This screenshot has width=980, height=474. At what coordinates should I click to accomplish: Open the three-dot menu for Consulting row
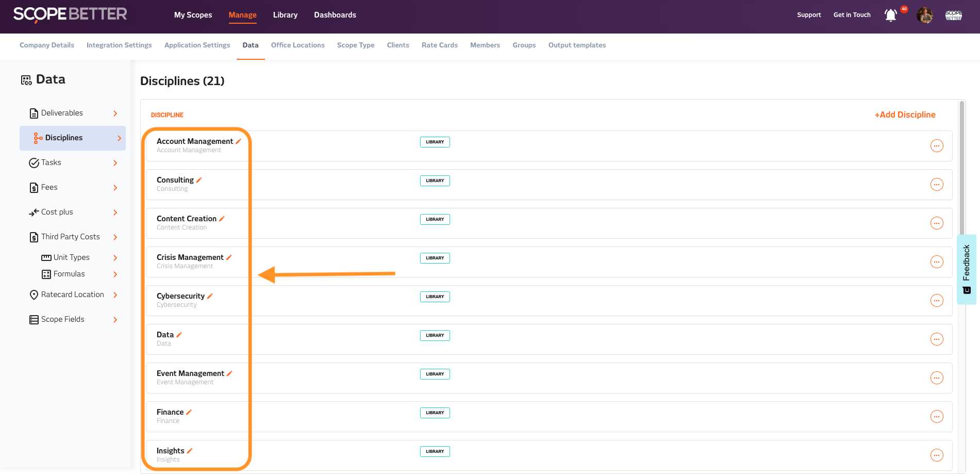point(937,185)
